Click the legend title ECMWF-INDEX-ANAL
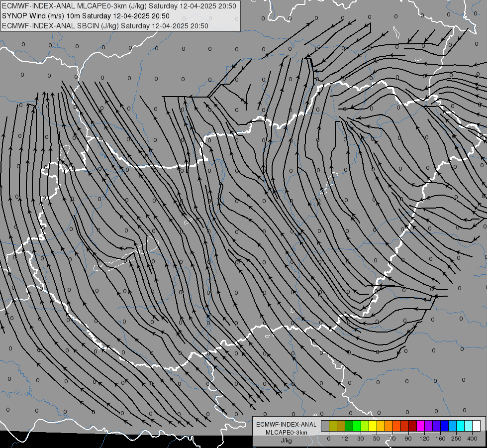 (287, 425)
